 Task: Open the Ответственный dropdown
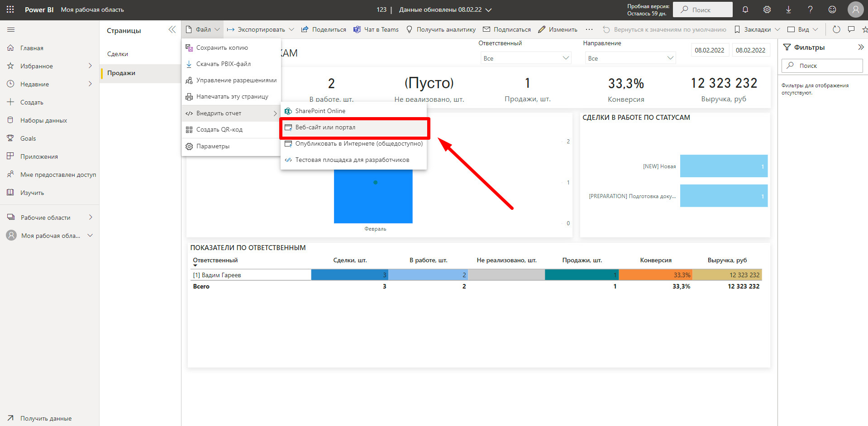[x=525, y=58]
